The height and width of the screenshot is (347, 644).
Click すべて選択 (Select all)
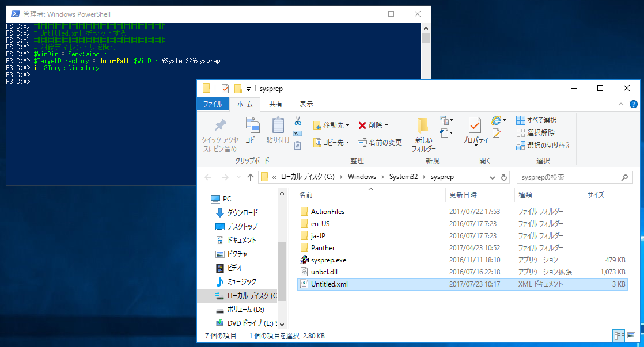coord(536,120)
